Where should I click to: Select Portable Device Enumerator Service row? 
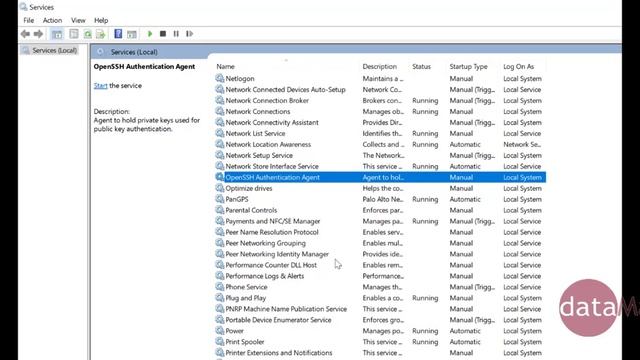pyautogui.click(x=380, y=320)
